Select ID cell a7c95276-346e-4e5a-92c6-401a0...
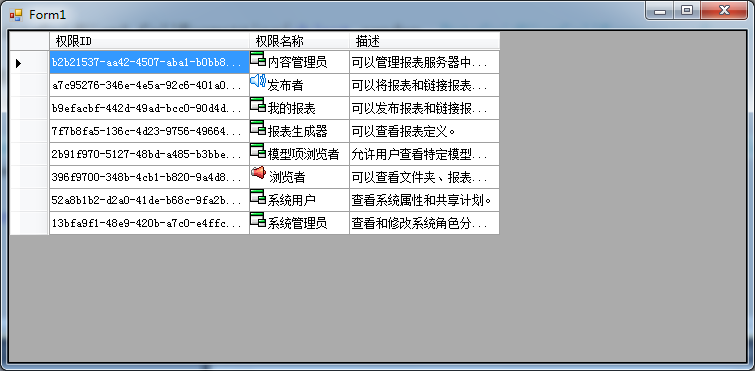 [149, 85]
